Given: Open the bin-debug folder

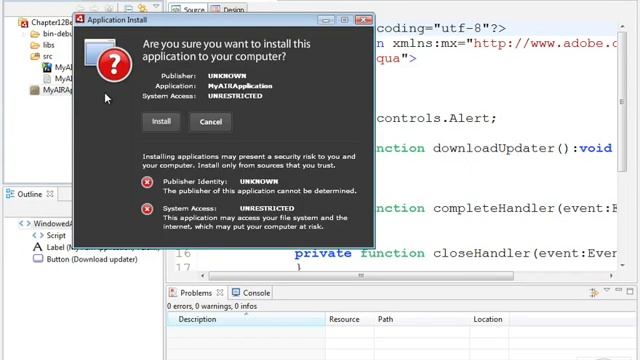Looking at the screenshot, I should [57, 33].
